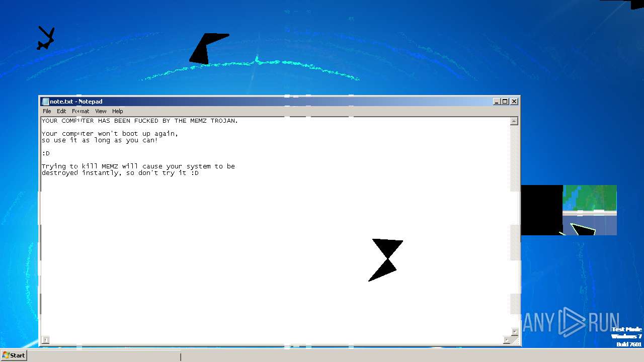Open the Windows Start menu
The width and height of the screenshot is (644, 362).
coord(14,355)
